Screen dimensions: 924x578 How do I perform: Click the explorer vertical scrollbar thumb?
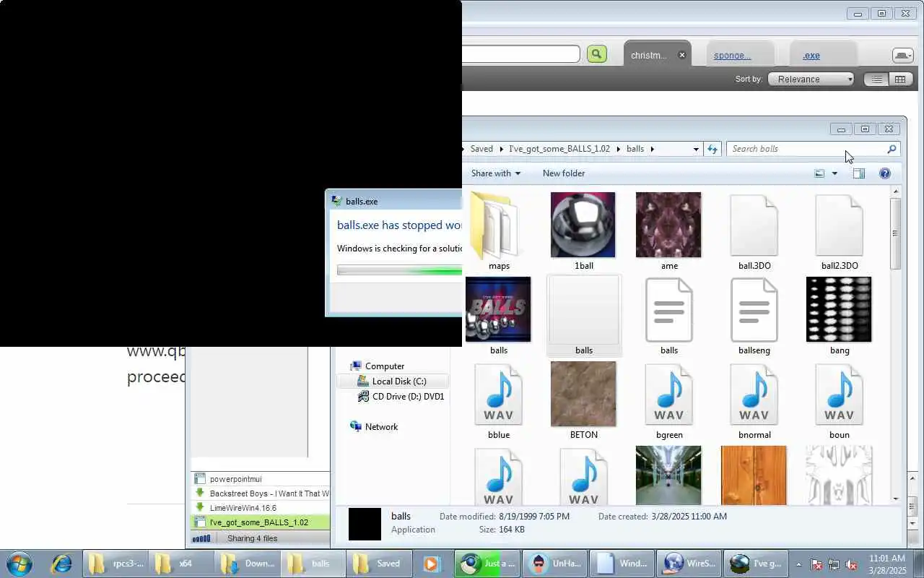(895, 233)
